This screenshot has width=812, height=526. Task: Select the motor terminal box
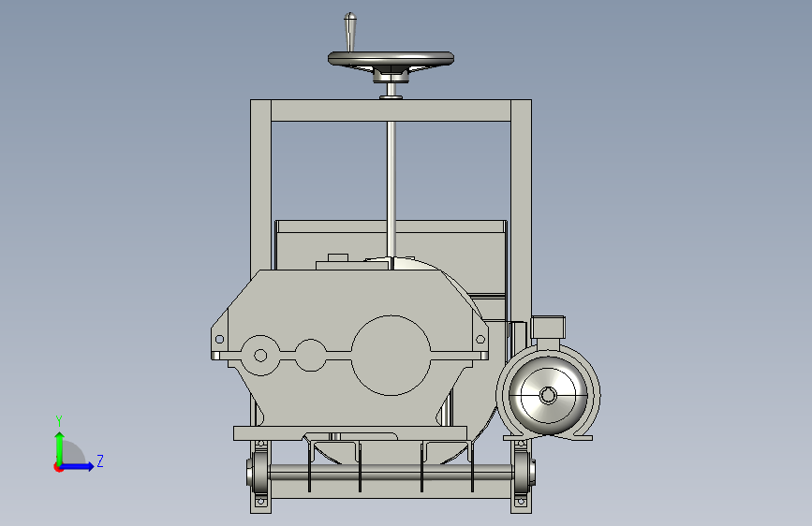coord(548,328)
